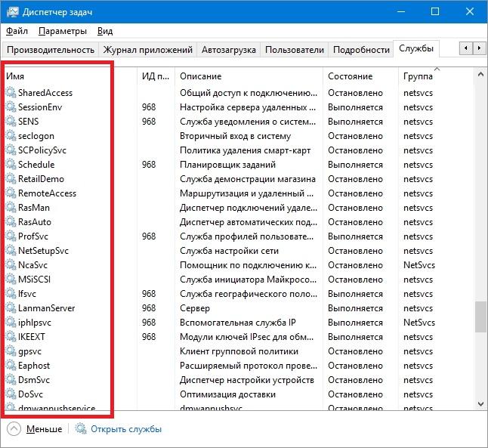Switch to the Автозагрузка tab
The width and height of the screenshot is (488, 448).
click(x=229, y=50)
